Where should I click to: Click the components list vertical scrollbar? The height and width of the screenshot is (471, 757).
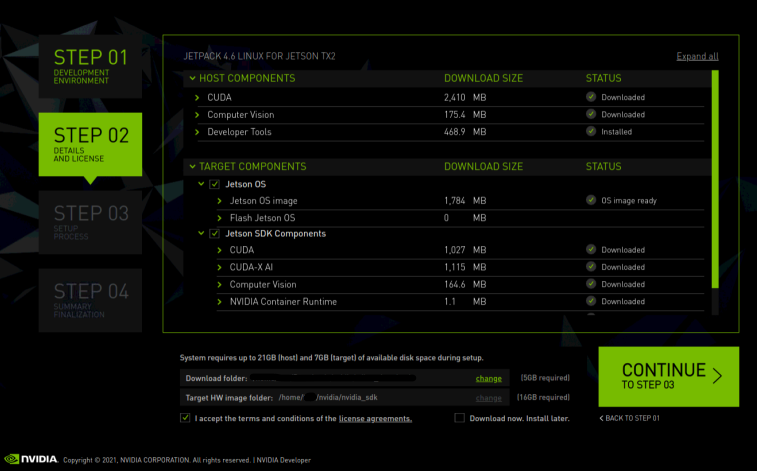point(715,179)
